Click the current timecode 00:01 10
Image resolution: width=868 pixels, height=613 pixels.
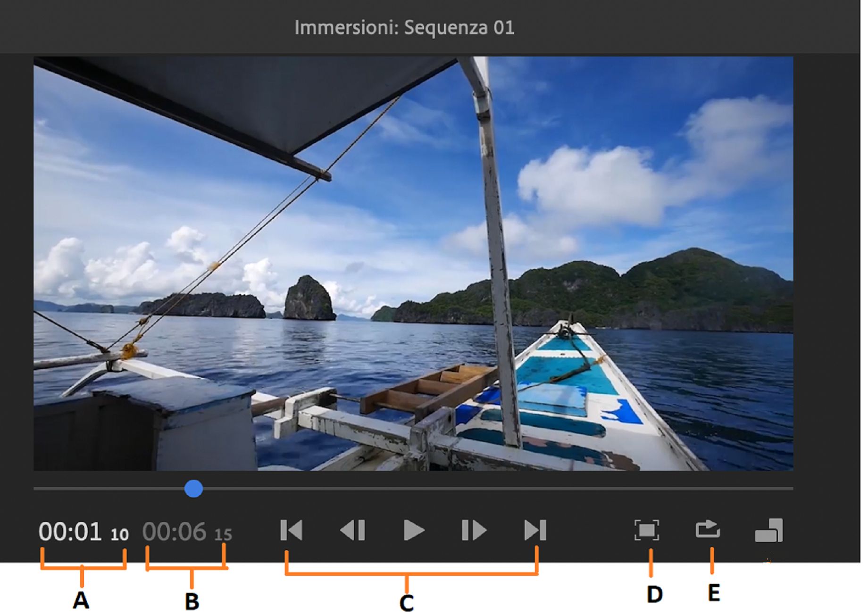pos(83,532)
